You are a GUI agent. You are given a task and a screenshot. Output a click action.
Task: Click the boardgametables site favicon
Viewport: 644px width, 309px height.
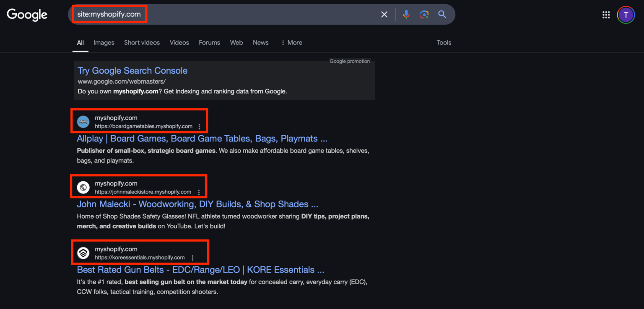[x=83, y=121]
